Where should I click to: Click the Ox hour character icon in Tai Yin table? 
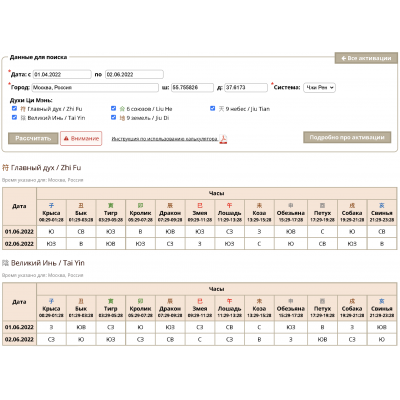[x=81, y=301]
